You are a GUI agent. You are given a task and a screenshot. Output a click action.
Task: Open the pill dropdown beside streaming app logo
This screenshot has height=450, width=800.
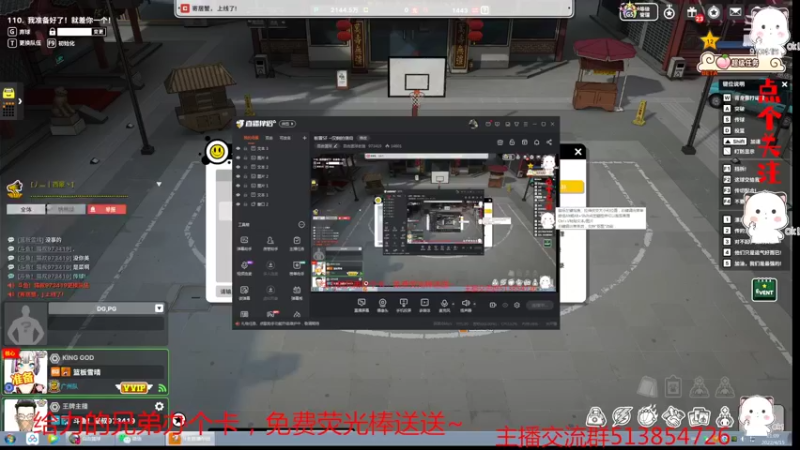click(x=288, y=123)
